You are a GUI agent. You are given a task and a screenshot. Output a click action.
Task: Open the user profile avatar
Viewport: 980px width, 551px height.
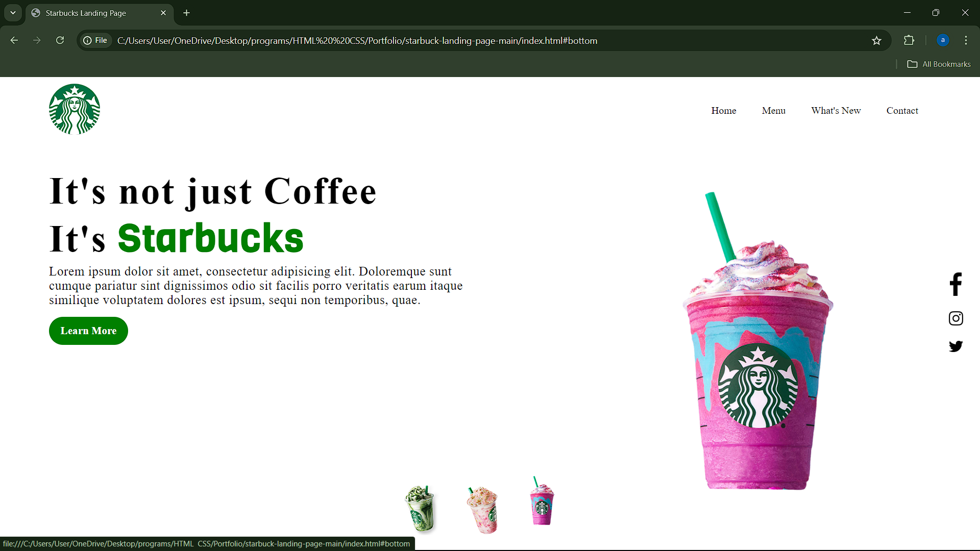pyautogui.click(x=943, y=40)
